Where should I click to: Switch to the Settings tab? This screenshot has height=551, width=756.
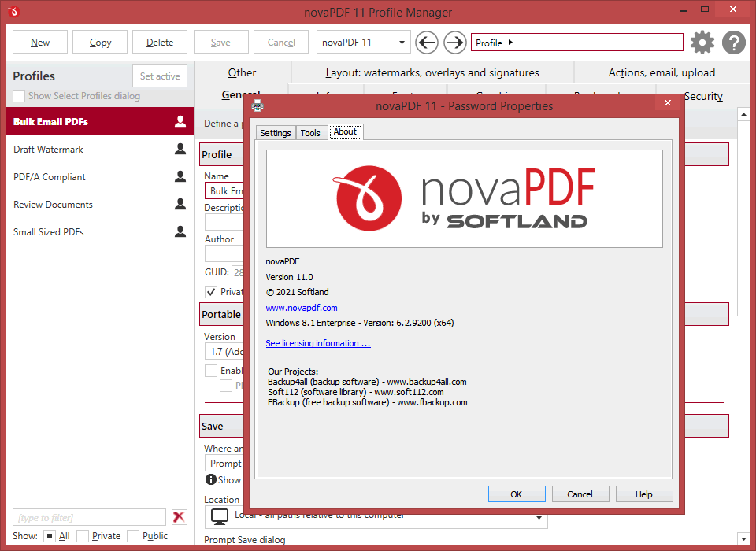click(276, 132)
